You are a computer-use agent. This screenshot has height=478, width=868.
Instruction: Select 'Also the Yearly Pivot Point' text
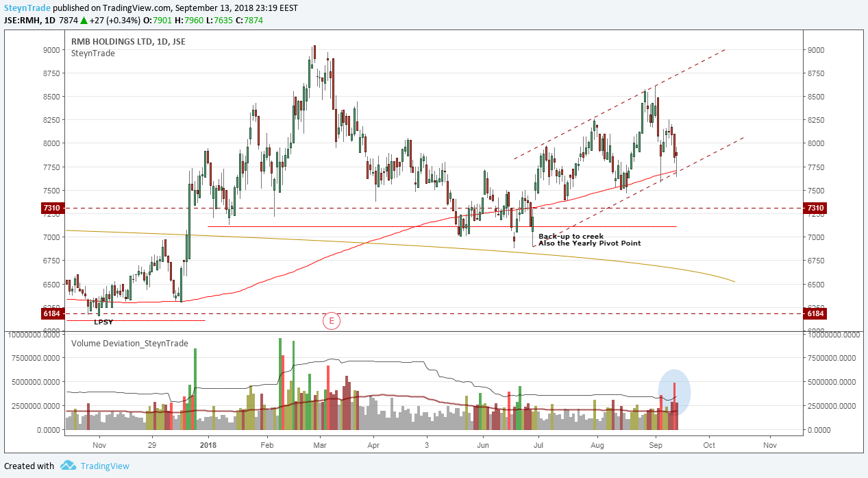(590, 243)
